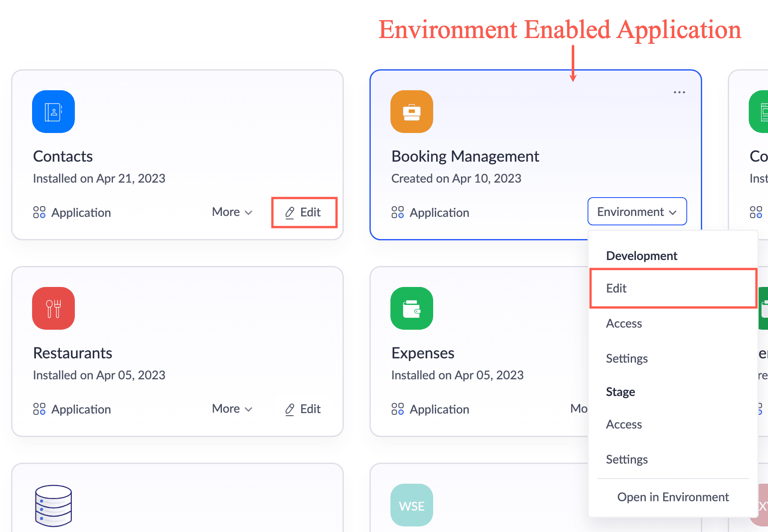Choose Settings under Development section

point(626,358)
